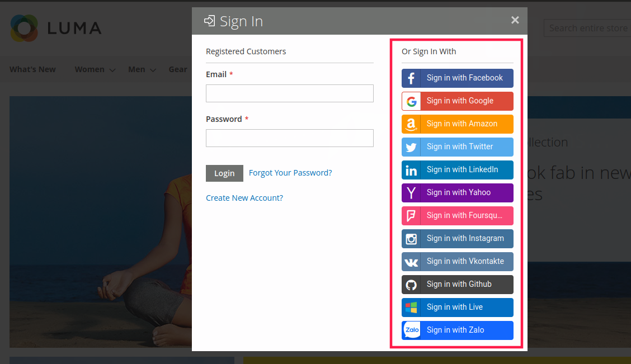
Task: Open Forgot Your Password link
Action: click(x=290, y=173)
